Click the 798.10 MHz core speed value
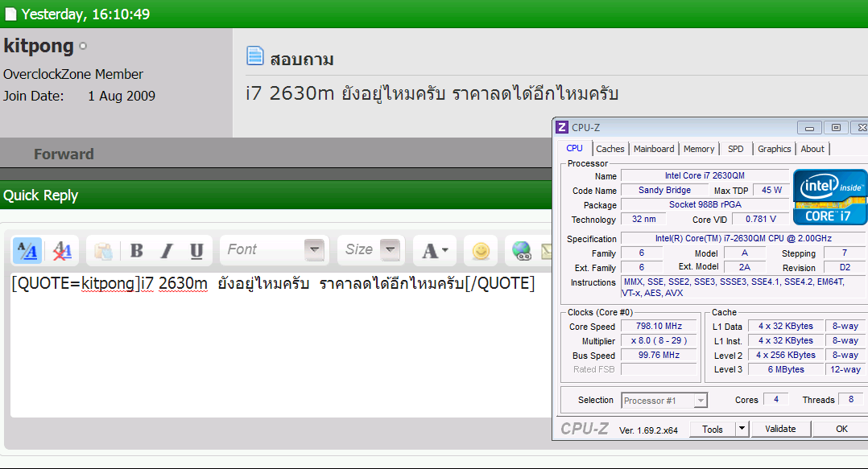This screenshot has width=868, height=469. click(x=659, y=326)
